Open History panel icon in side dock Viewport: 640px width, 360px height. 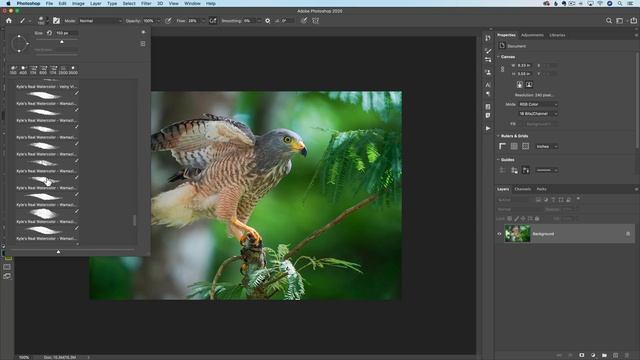(x=488, y=38)
